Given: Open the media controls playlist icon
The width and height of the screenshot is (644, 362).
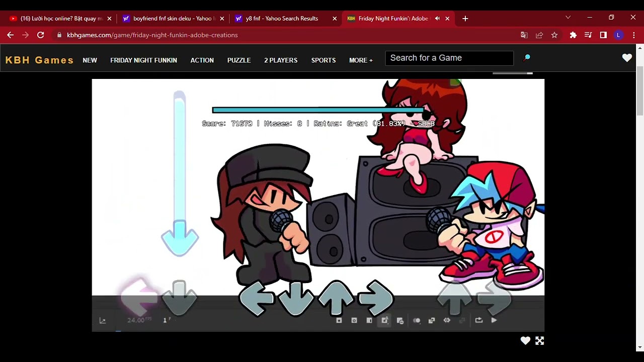Looking at the screenshot, I should 588,35.
